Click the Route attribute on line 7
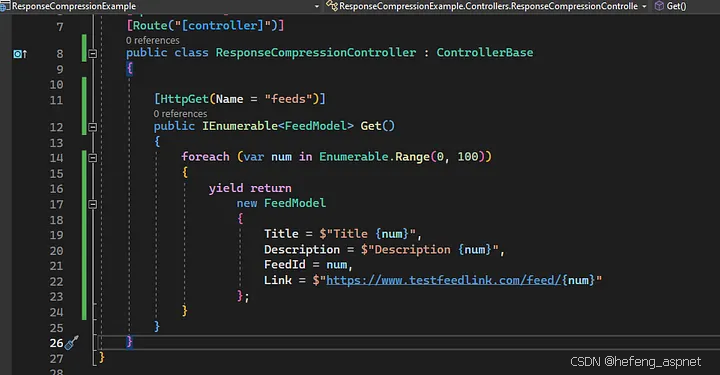 [150, 26]
